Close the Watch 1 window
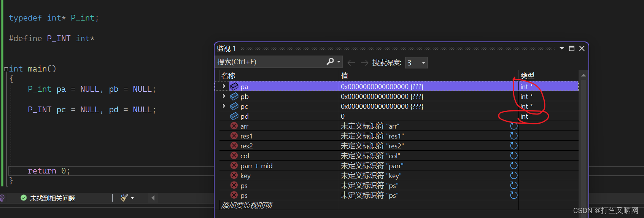 [582, 48]
